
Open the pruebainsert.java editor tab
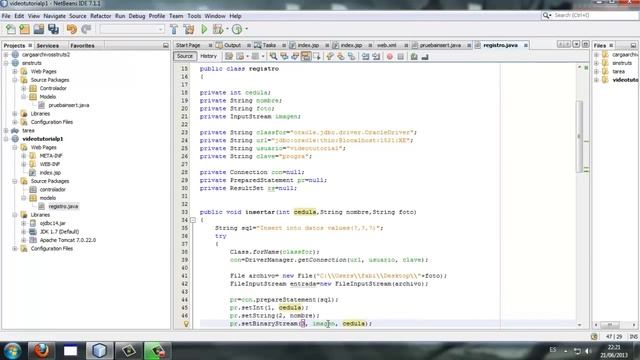[440, 45]
